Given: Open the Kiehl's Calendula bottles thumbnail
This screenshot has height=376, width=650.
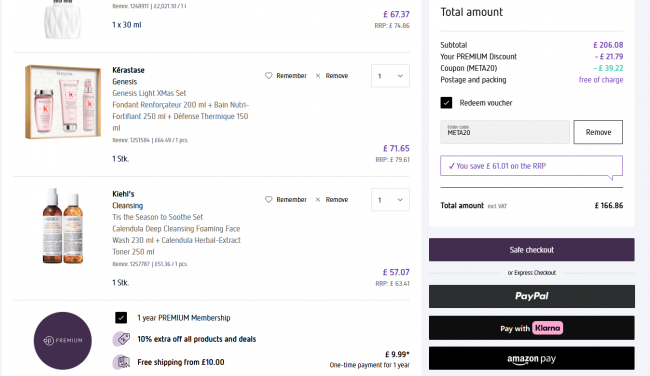Looking at the screenshot, I should pyautogui.click(x=63, y=226).
